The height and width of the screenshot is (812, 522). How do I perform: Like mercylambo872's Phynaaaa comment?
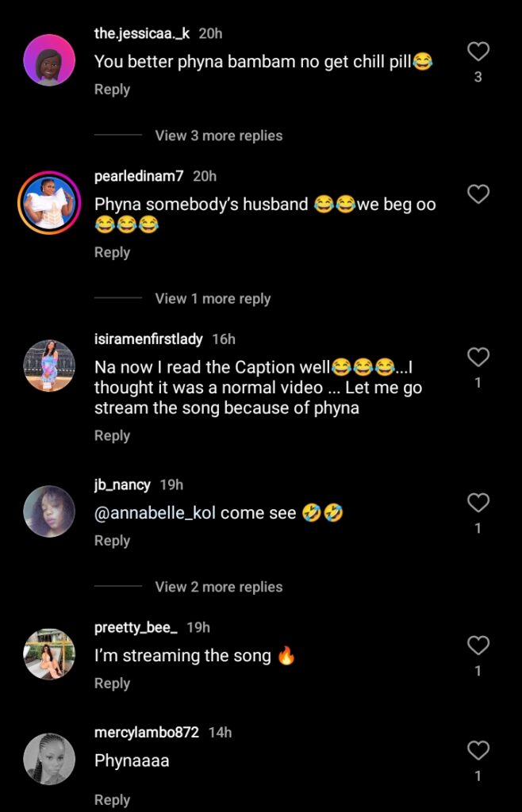tap(478, 750)
